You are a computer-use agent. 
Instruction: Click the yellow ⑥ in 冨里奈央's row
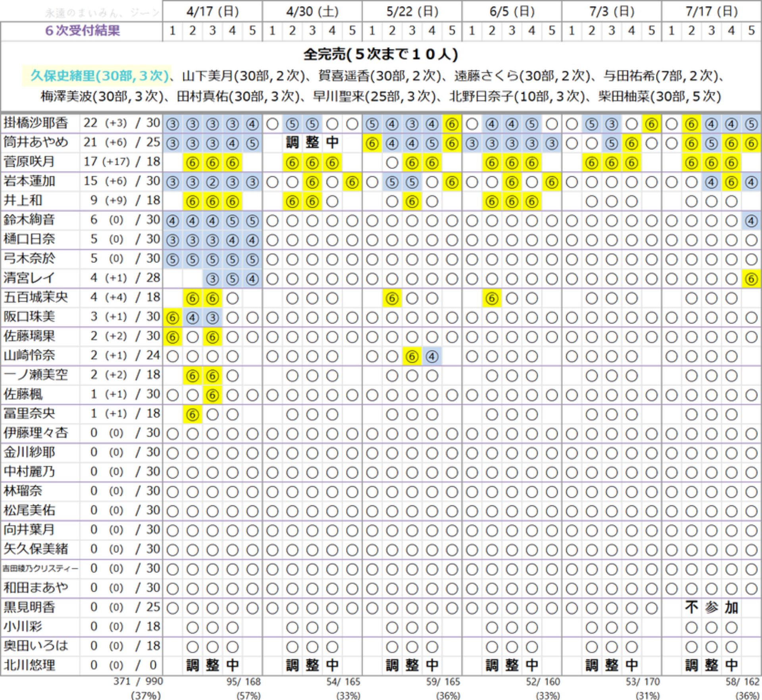[192, 415]
